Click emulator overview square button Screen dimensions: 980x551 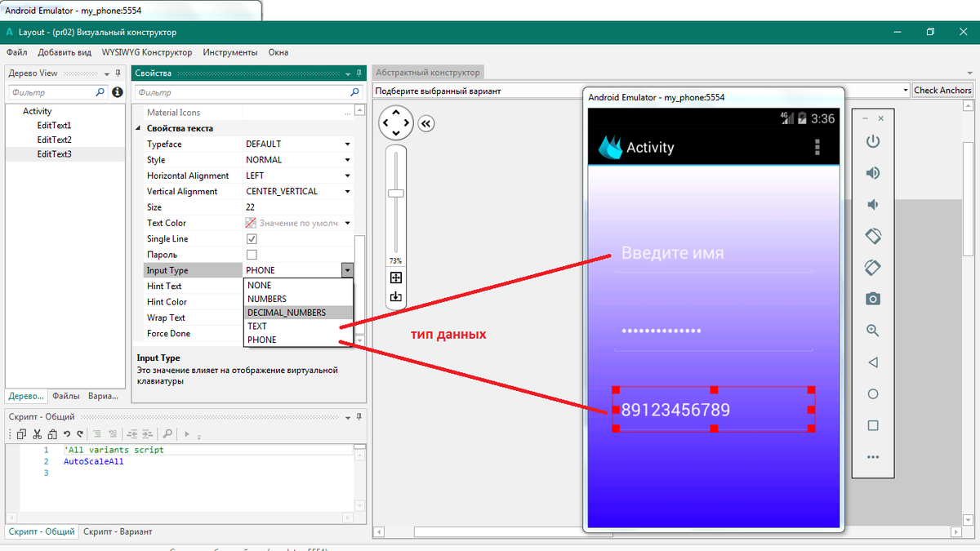tap(872, 425)
